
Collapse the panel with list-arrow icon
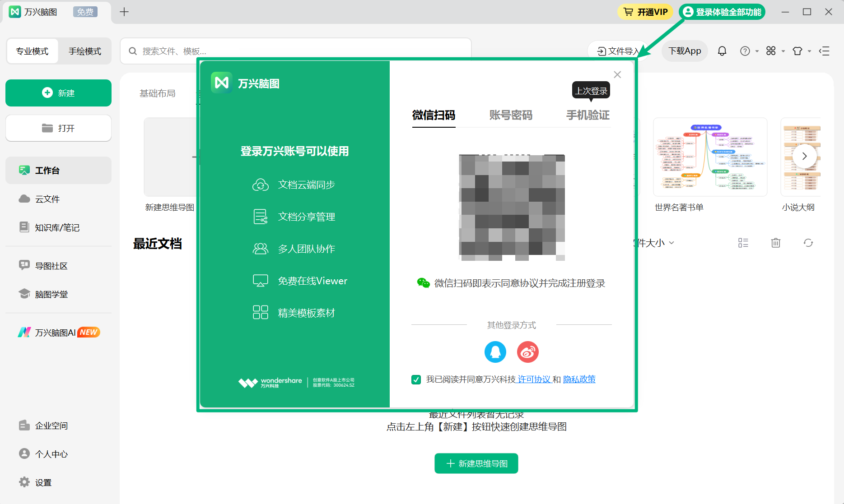click(x=824, y=51)
